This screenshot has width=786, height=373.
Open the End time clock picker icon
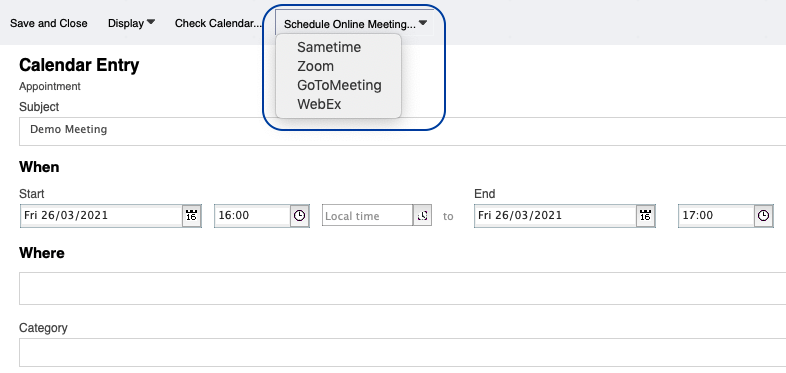(763, 216)
